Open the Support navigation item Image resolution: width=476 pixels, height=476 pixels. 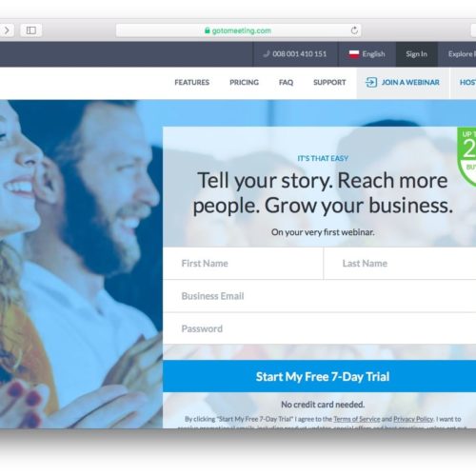pos(329,83)
